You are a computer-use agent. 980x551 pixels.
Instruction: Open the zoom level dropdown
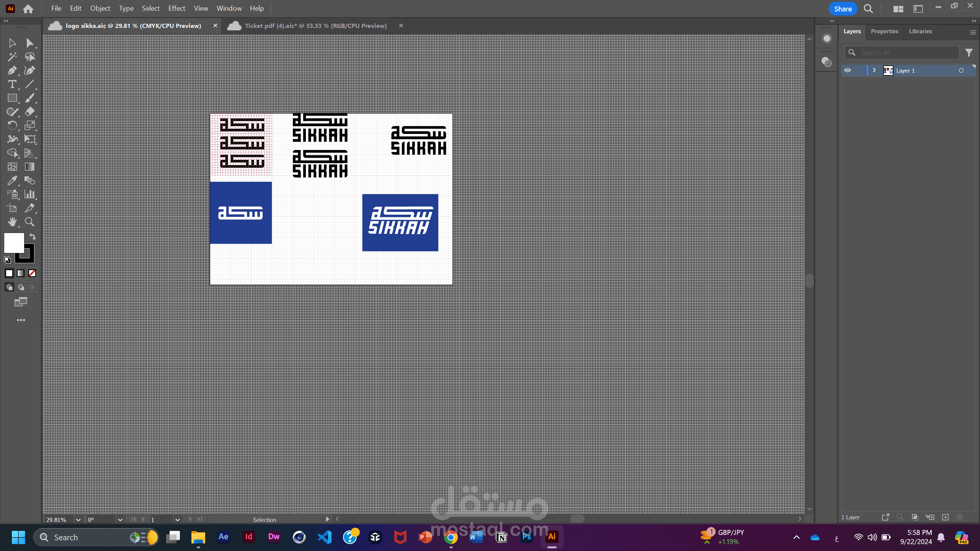(x=78, y=520)
